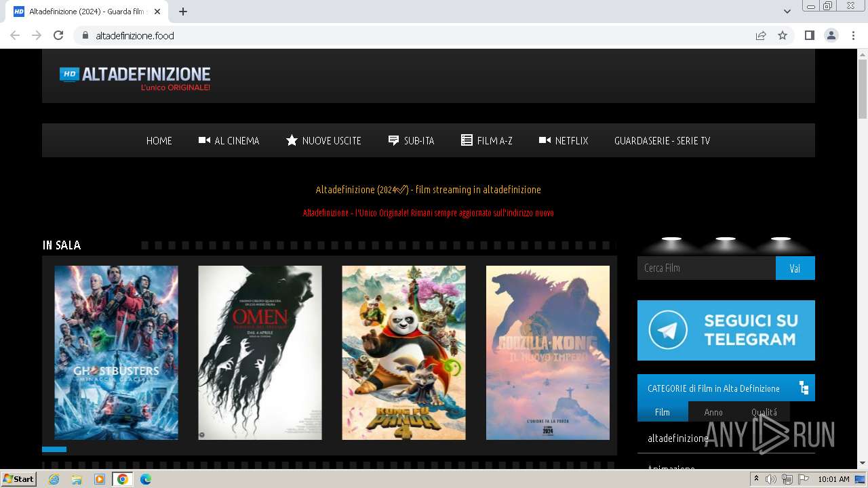Select the Qualità category tab
The height and width of the screenshot is (488, 868).
coord(764,412)
